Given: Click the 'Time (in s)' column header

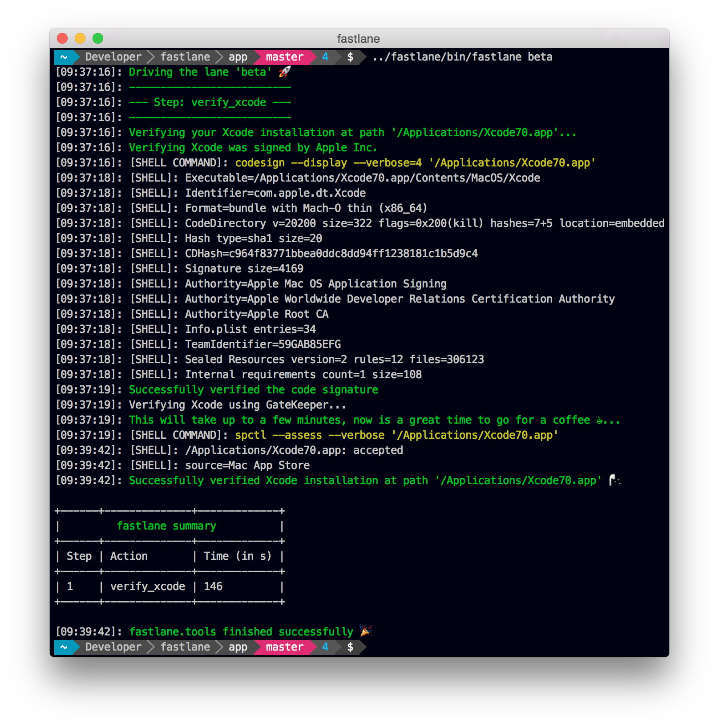Looking at the screenshot, I should 238,556.
